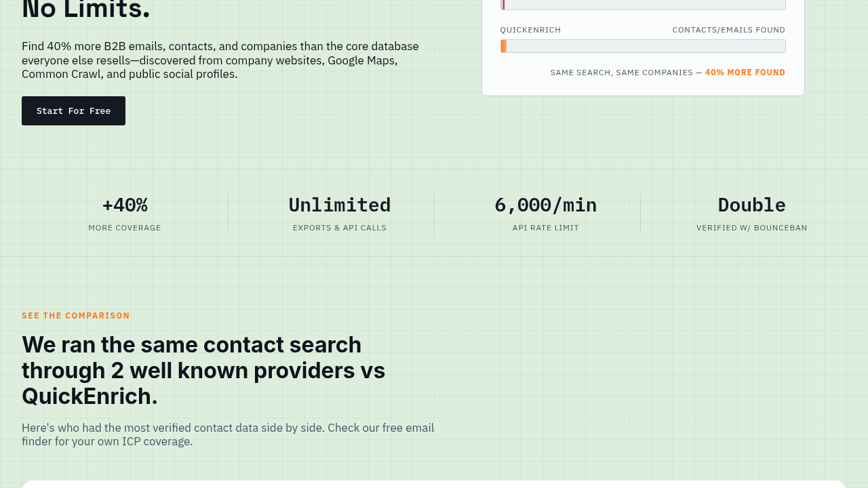This screenshot has height=488, width=868.
Task: Click the +40% statistic
Action: pyautogui.click(x=125, y=205)
